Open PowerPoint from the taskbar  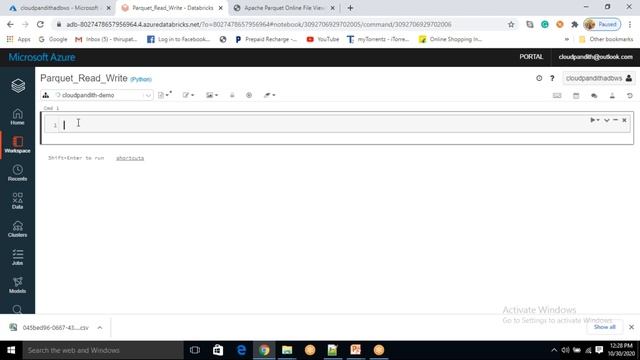(x=356, y=350)
